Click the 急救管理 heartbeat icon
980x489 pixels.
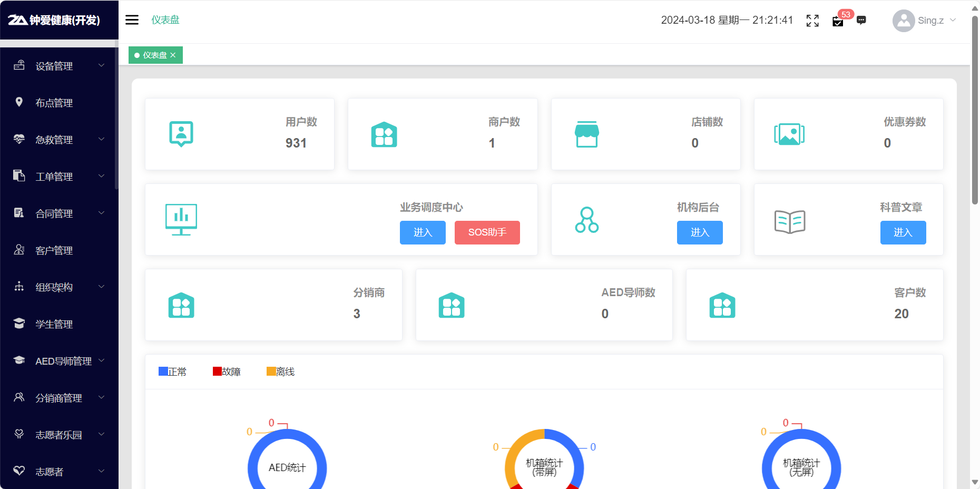(x=19, y=139)
